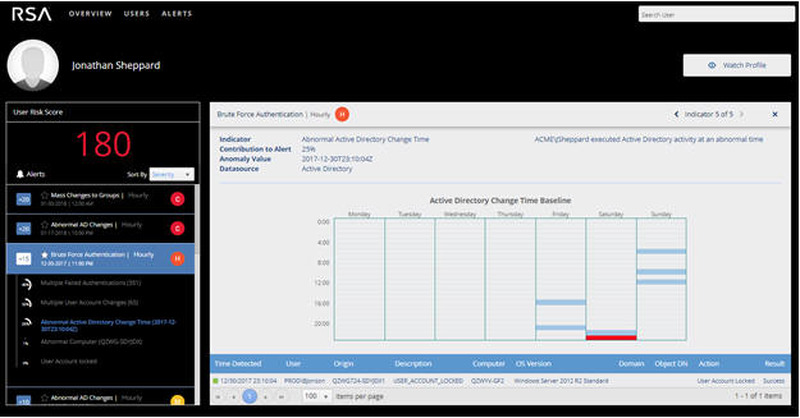Go to the first page of results
Screen dimensions: 800x418
219,397
